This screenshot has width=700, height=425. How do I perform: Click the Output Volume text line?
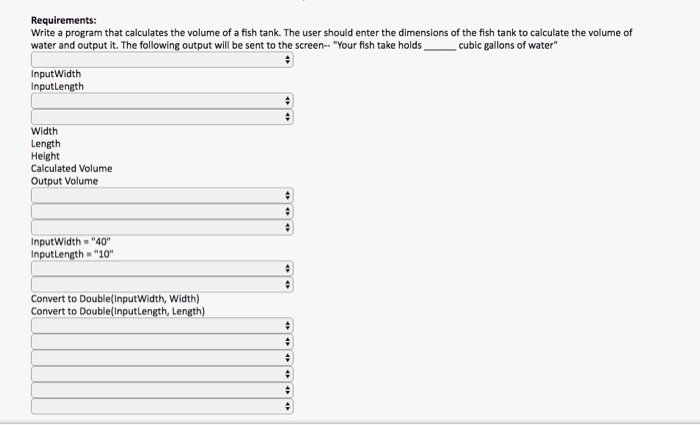(x=64, y=181)
